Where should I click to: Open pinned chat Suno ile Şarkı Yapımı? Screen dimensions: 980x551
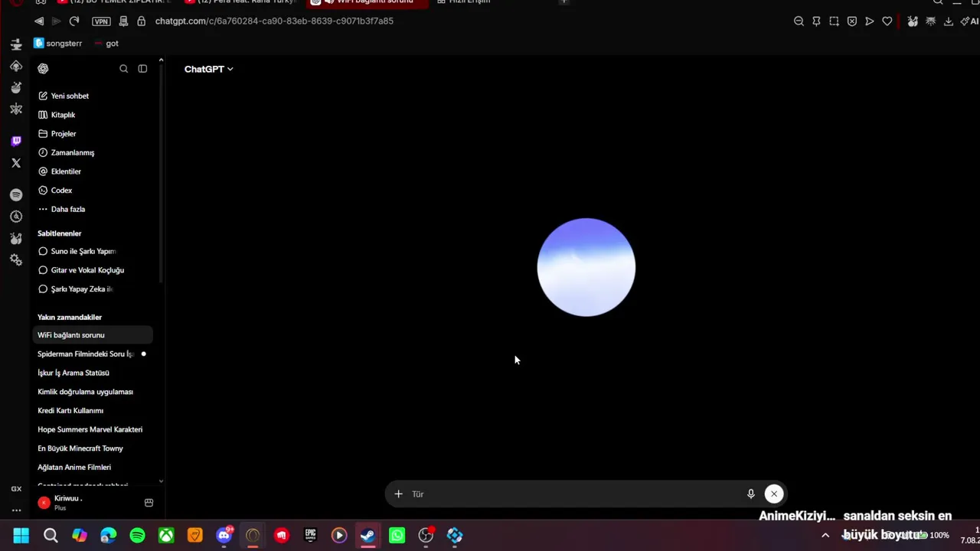click(92, 251)
